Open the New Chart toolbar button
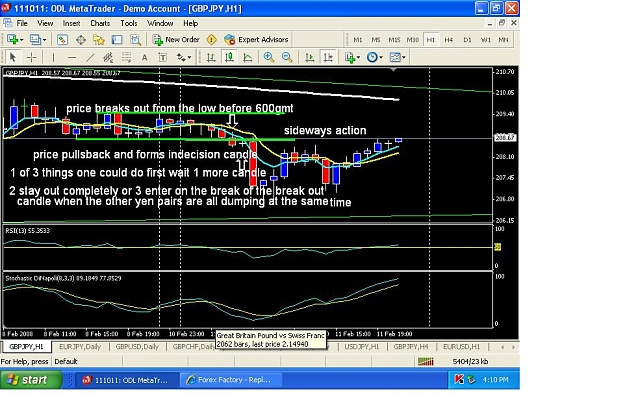The height and width of the screenshot is (405, 625). 14,39
